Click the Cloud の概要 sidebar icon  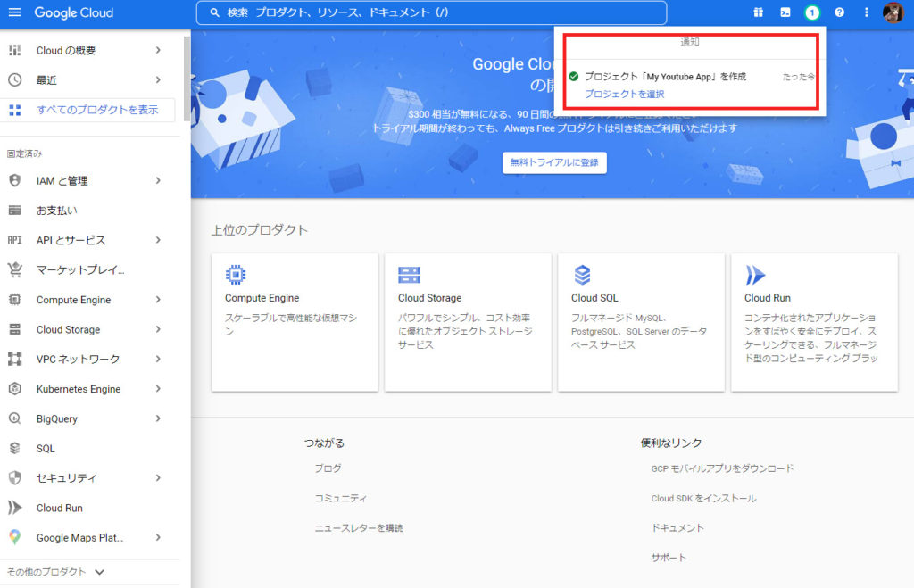(x=14, y=50)
